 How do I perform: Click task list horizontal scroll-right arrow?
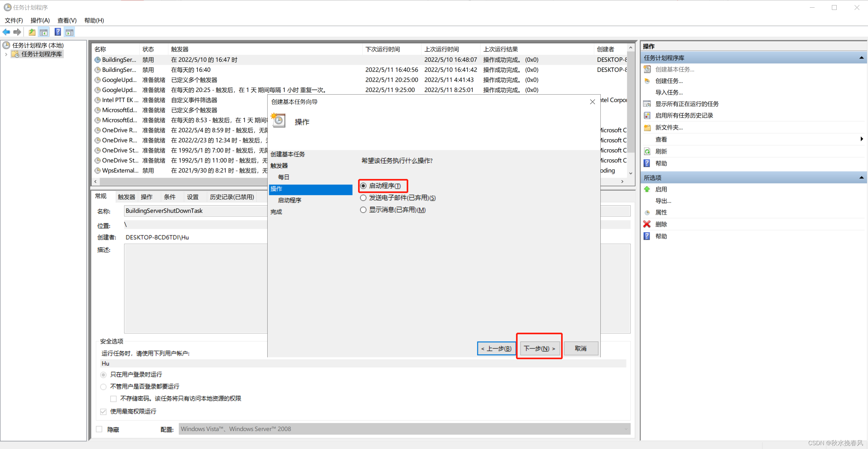(622, 182)
